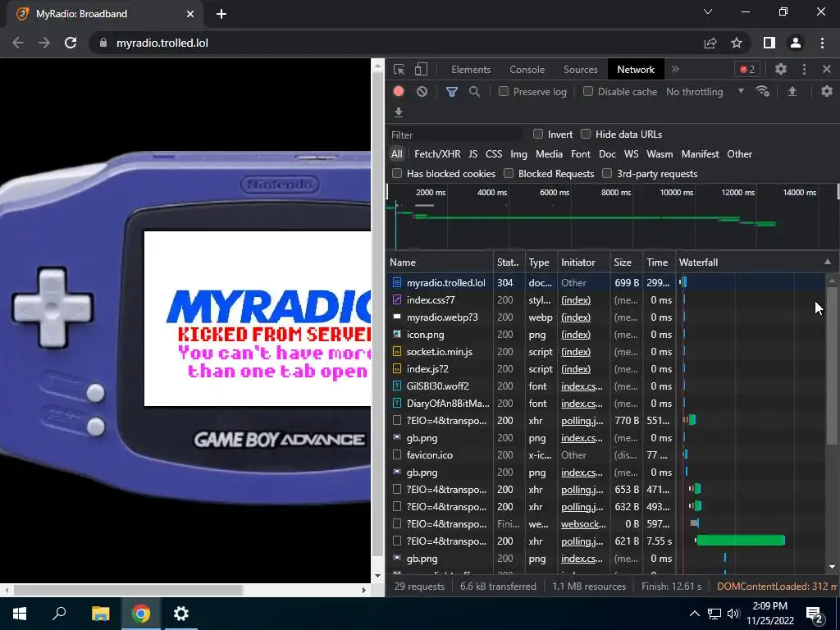Open Chrome three-dot menu

(x=822, y=43)
